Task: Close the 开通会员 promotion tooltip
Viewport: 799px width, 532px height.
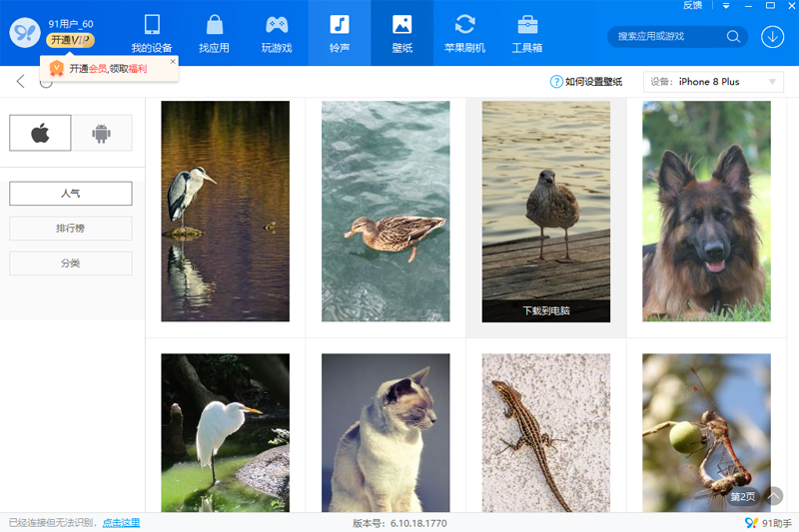Action: (x=173, y=61)
